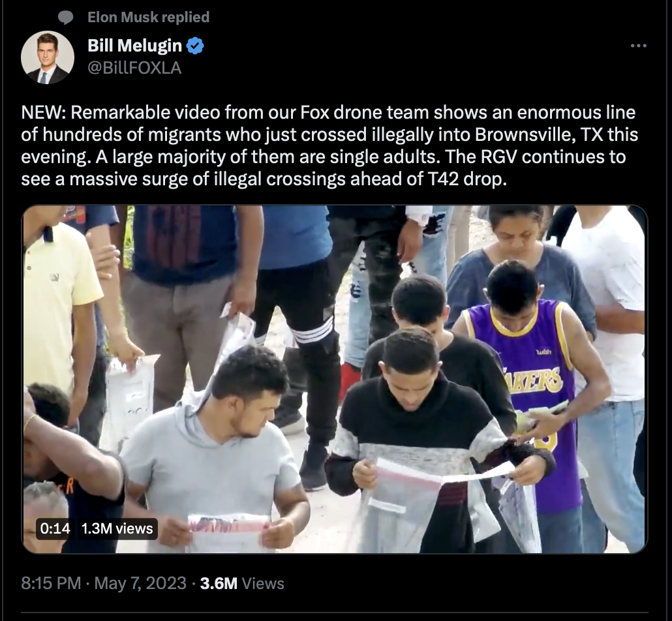Click the 1.3M views video label
The image size is (672, 621).
point(117,528)
